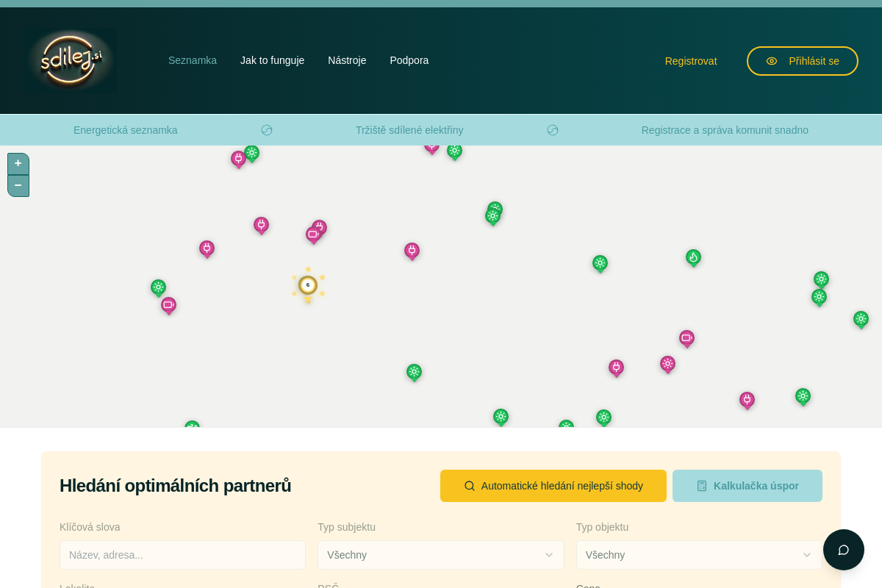This screenshot has width=882, height=588.
Task: Zoom in on the map
Action: [x=18, y=163]
